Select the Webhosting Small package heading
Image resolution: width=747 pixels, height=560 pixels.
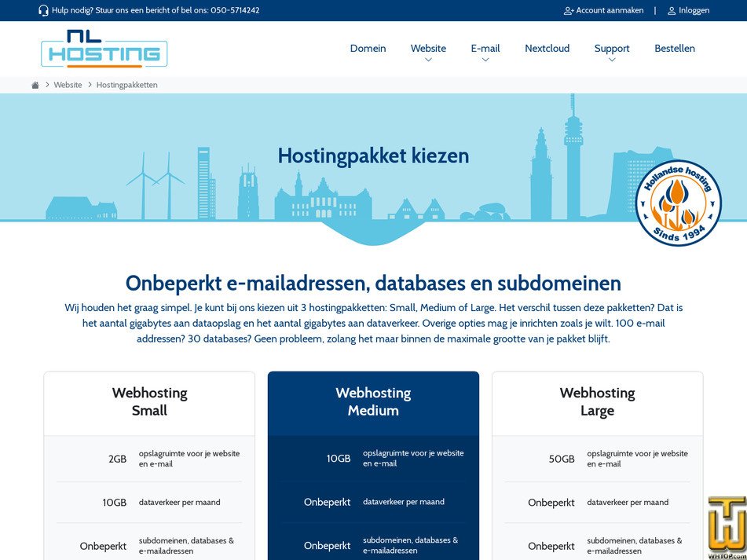(149, 401)
